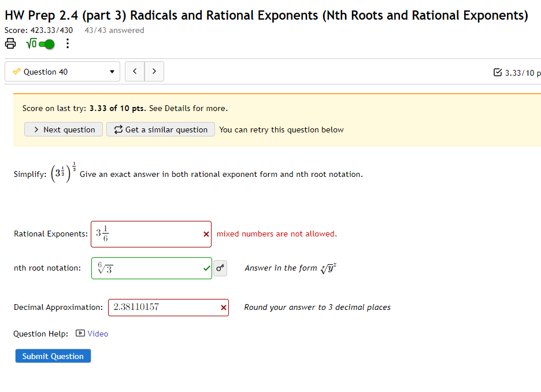Image resolution: width=541 pixels, height=392 pixels.
Task: Click the printer icon to print the assignment
Action: tap(10, 43)
